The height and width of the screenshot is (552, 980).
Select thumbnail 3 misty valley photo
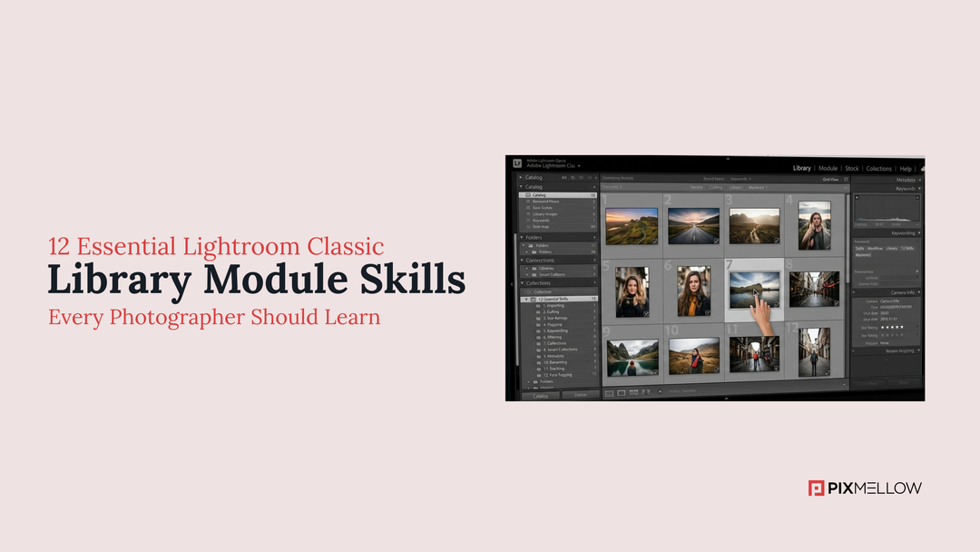pyautogui.click(x=754, y=226)
